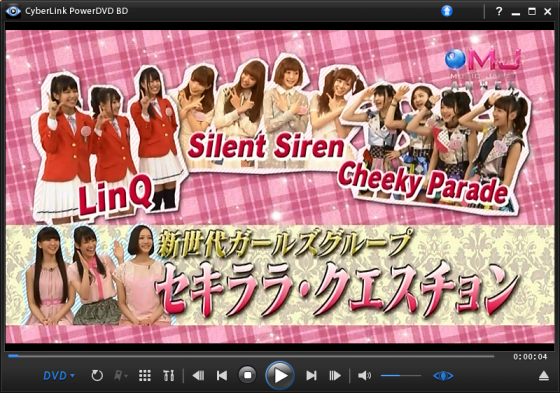The height and width of the screenshot is (393, 560).
Task: Step forward one frame
Action: pyautogui.click(x=335, y=375)
